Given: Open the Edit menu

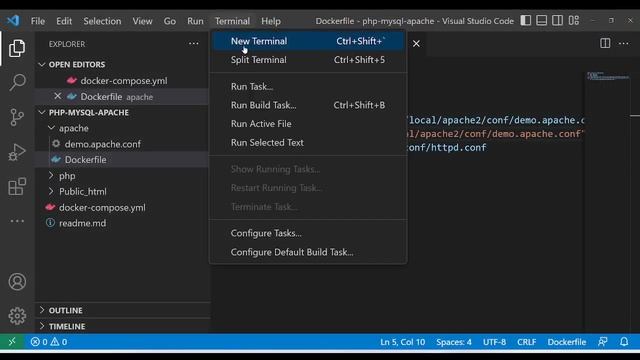Looking at the screenshot, I should point(64,21).
